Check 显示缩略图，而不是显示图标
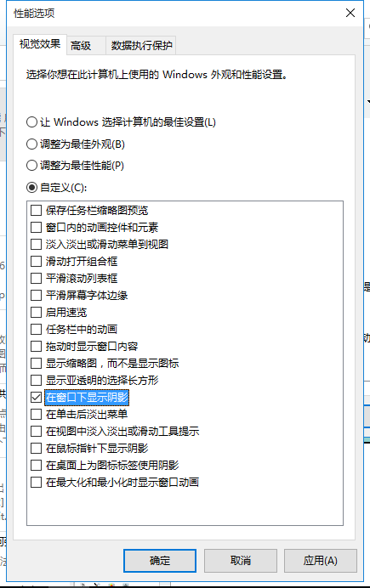 [x=36, y=363]
